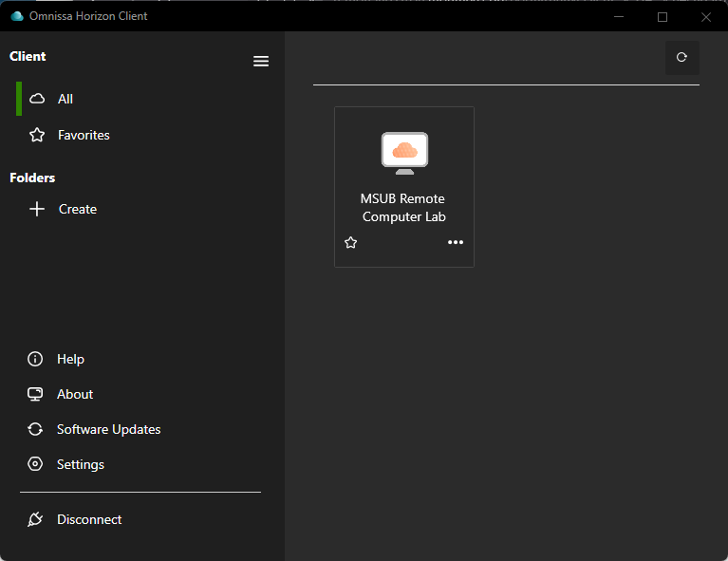The width and height of the screenshot is (728, 561).
Task: Click the Software Updates sync icon
Action: coord(36,429)
